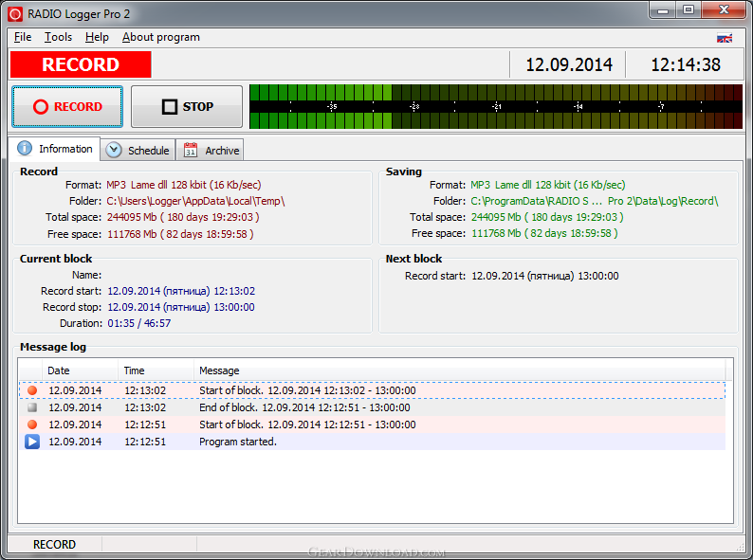This screenshot has width=753, height=560.
Task: Click Saving total space '244095 Mb ( 180 days 19:29:03 )'
Action: pyautogui.click(x=547, y=217)
